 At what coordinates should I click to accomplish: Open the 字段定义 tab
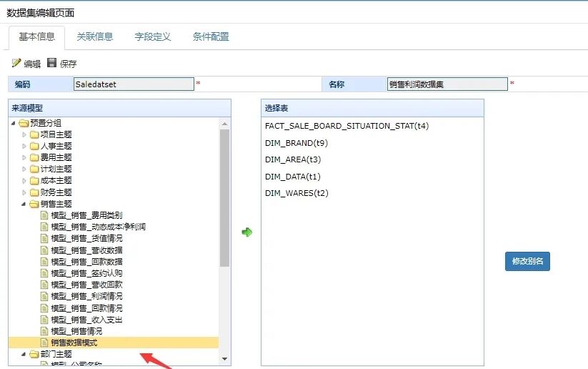(x=153, y=36)
